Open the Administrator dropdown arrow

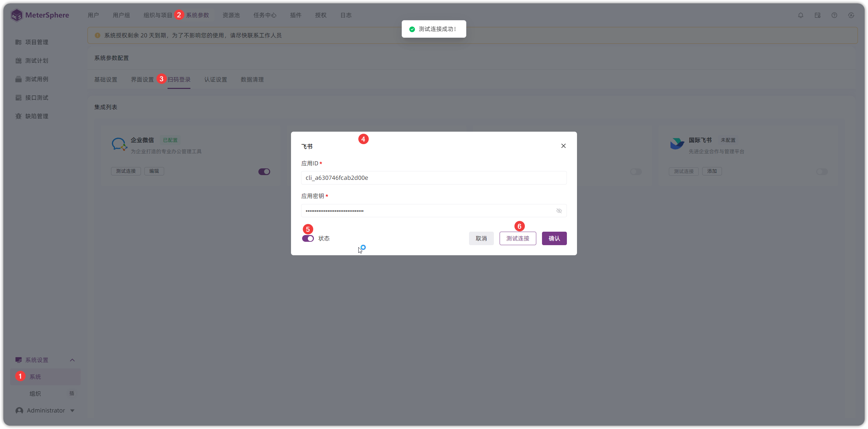pos(72,410)
